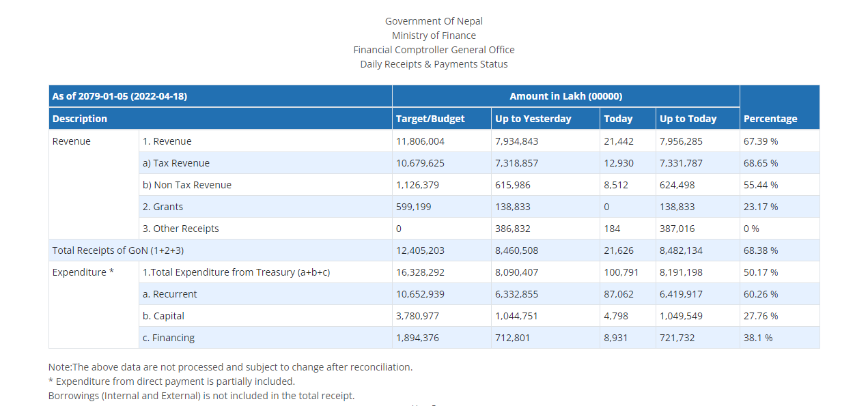Click the As of 2079-01-05 date header
This screenshot has height=406, width=868.
point(120,96)
